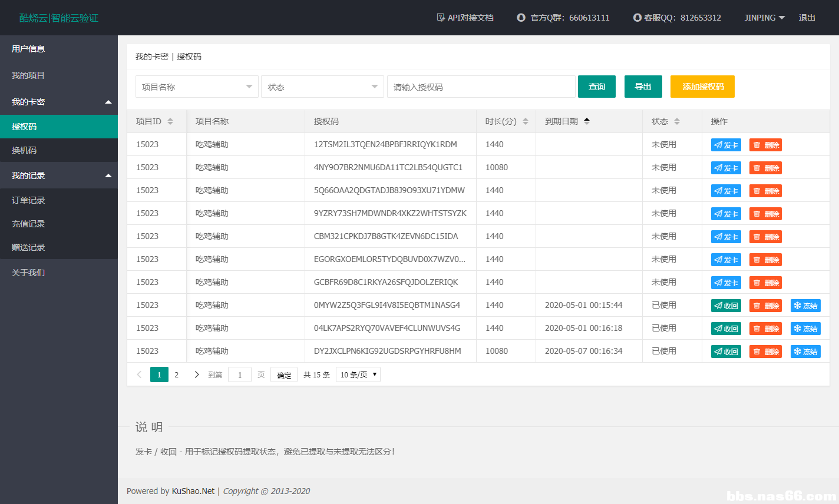The height and width of the screenshot is (504, 839).
Task: Click the API对接文档 document icon
Action: click(x=441, y=18)
